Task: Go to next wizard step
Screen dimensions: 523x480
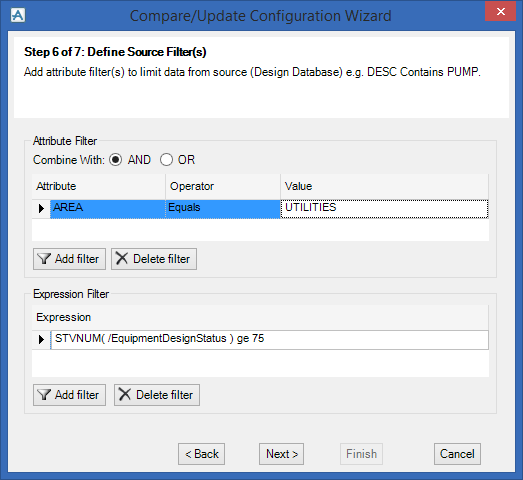Action: [282, 454]
